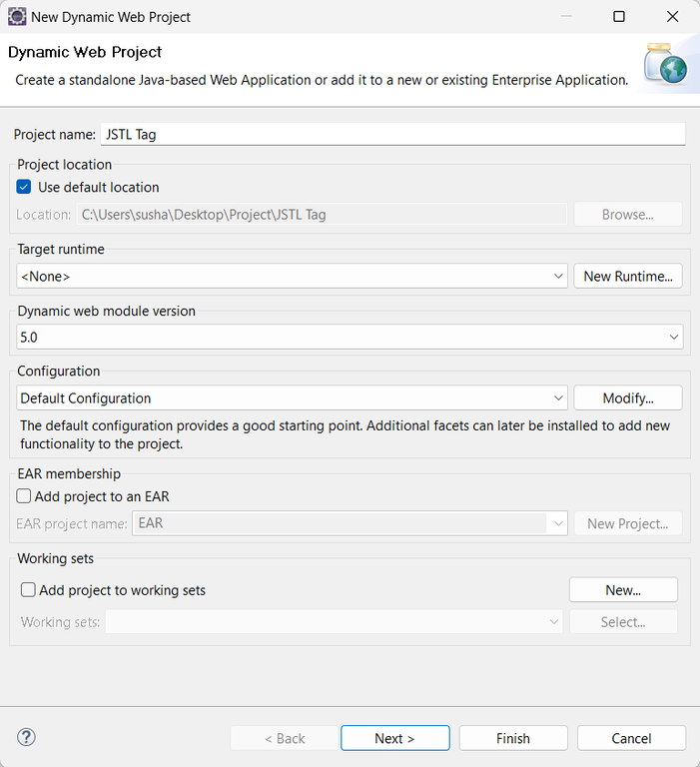Click the Finish button
The width and height of the screenshot is (700, 767).
tap(513, 738)
